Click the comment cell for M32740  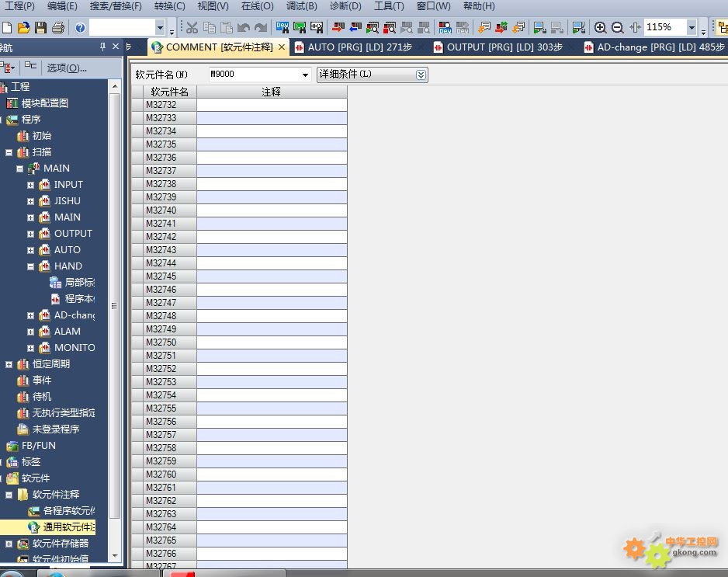(x=272, y=210)
